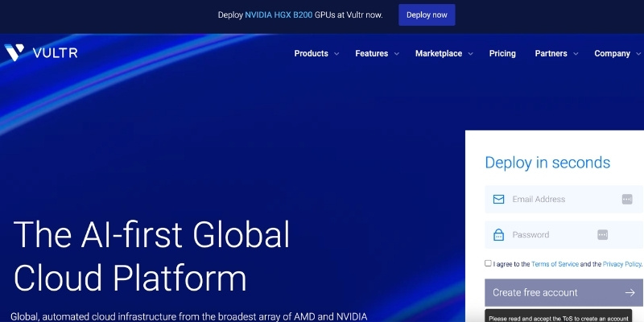Open the Marketplace menu
Viewport: 644px width, 322px height.
[x=438, y=54]
